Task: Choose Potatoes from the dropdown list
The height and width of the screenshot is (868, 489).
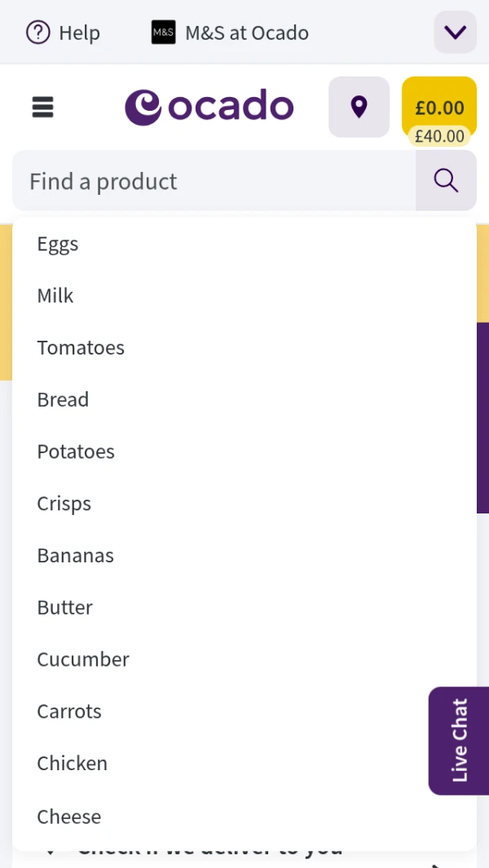Action: click(76, 452)
